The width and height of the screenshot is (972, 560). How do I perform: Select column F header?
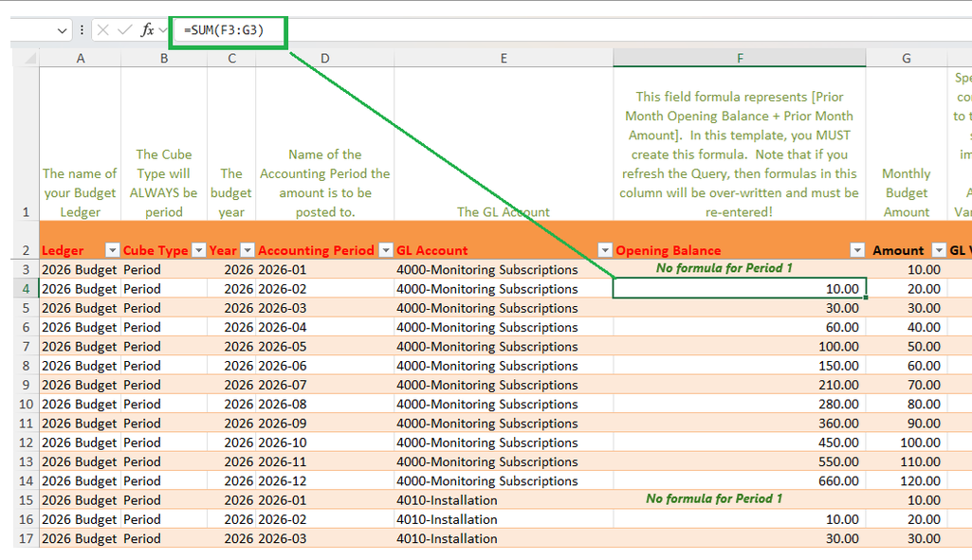tap(740, 58)
